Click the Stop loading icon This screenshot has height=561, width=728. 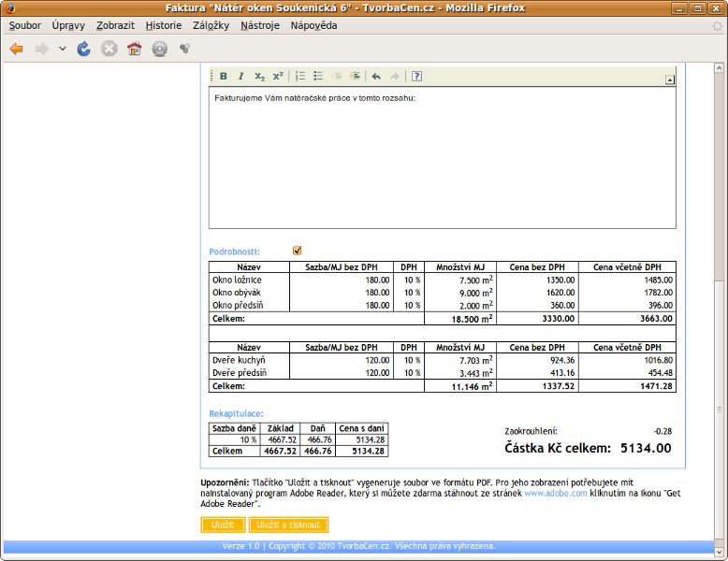click(109, 49)
